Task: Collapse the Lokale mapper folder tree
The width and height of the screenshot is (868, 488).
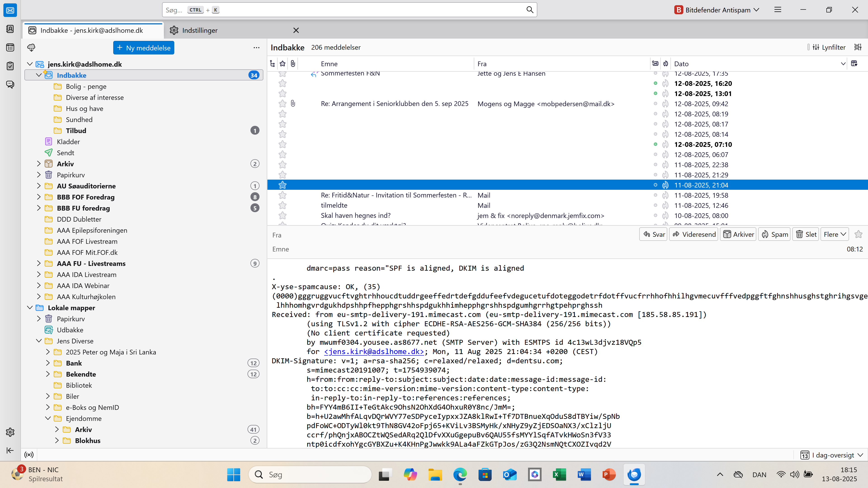Action: (x=30, y=307)
